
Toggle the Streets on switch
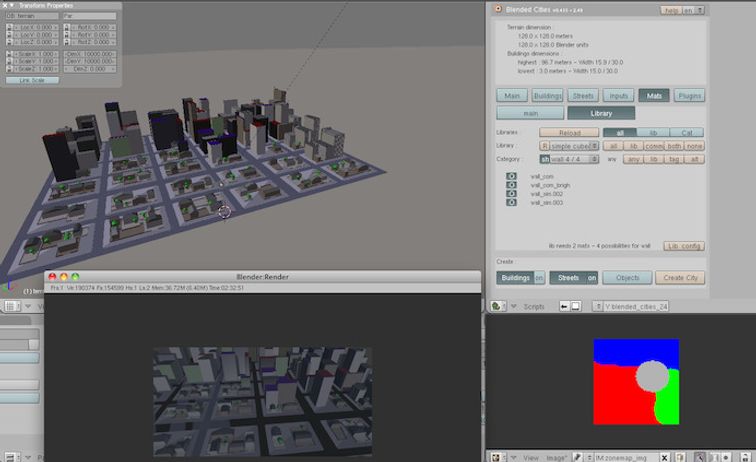591,278
